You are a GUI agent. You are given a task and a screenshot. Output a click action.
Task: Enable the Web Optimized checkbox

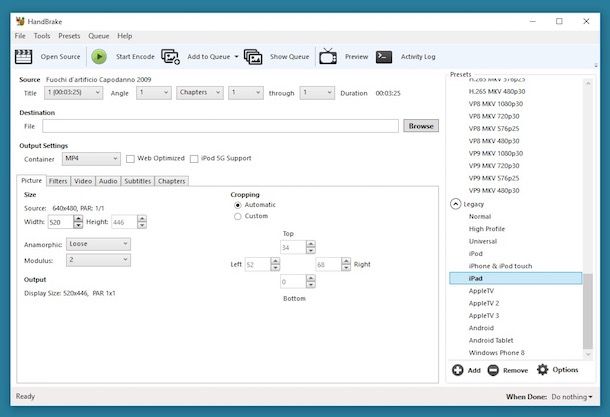point(130,158)
